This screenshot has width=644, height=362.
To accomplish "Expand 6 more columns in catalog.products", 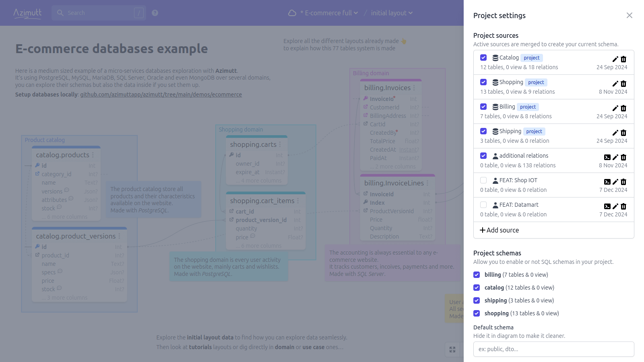I will 64,217.
